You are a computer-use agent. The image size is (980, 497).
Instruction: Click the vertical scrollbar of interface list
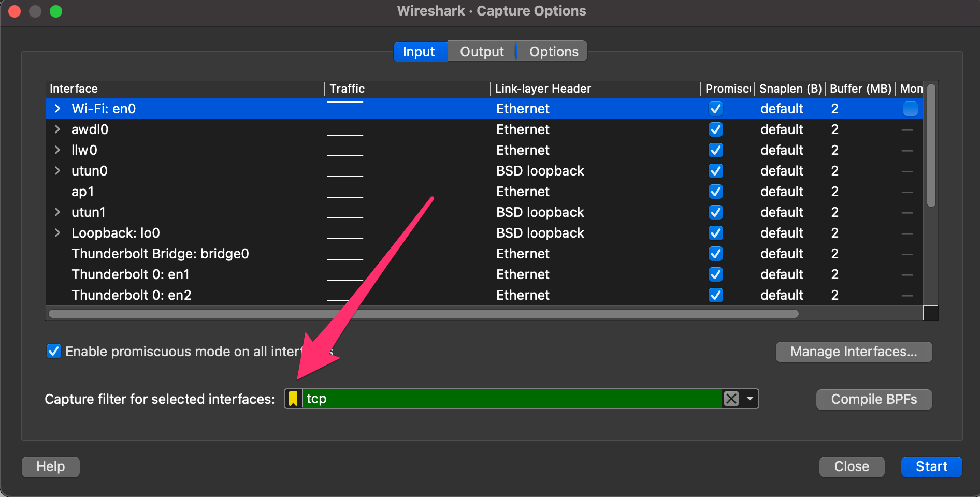coord(931,146)
